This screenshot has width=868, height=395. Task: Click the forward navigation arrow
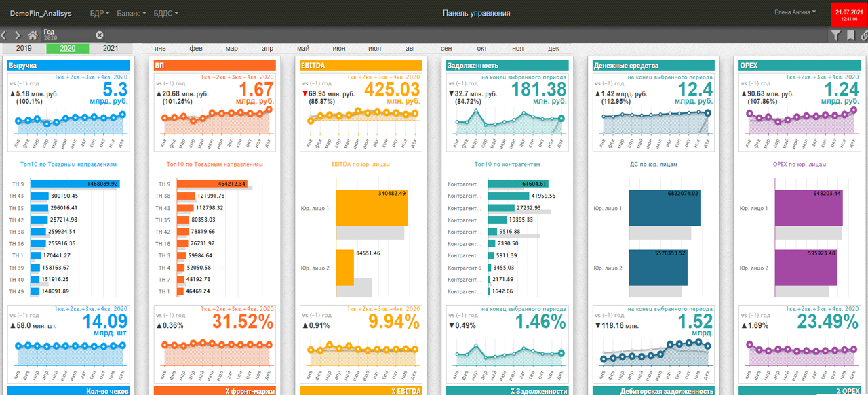pyautogui.click(x=18, y=35)
